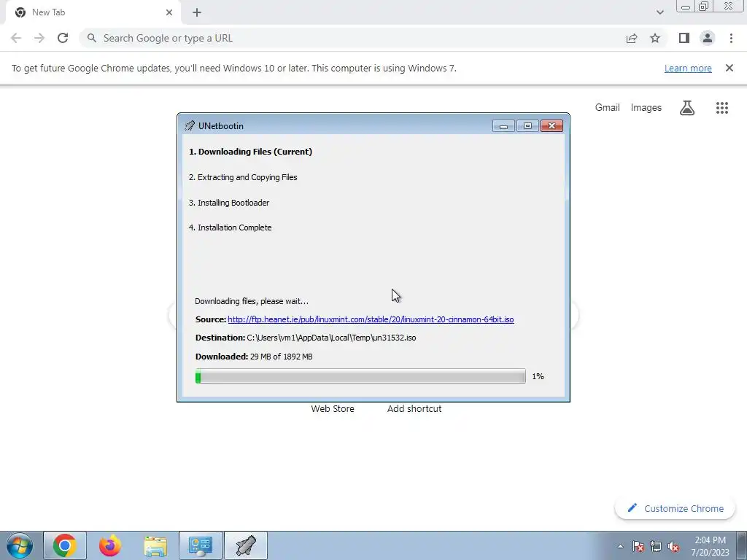Bookmark this tab with the star icon
Screen dimensions: 747x560
(x=655, y=38)
